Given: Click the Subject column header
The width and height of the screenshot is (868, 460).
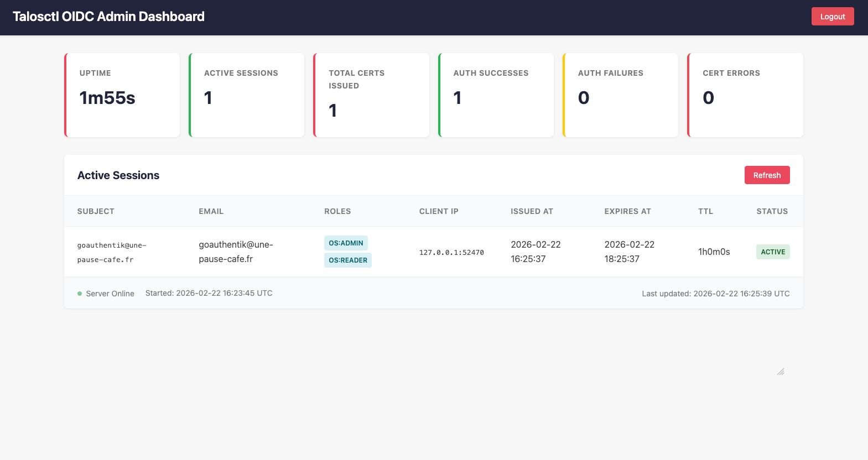Looking at the screenshot, I should (96, 211).
